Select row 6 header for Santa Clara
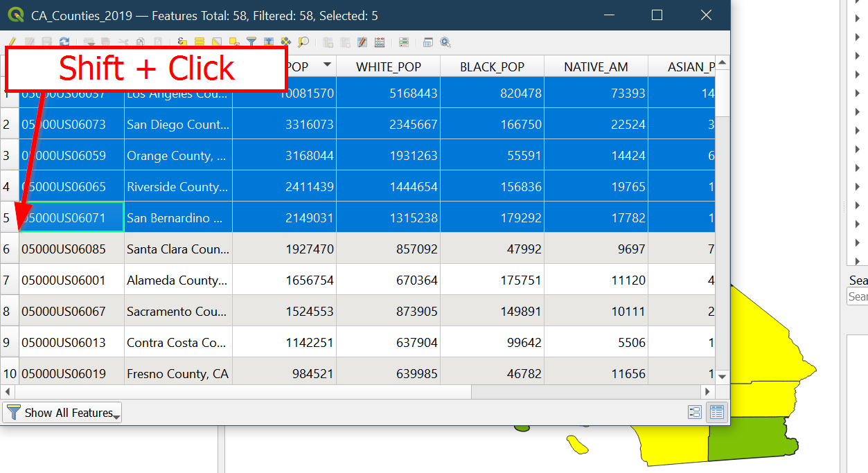This screenshot has width=868, height=473. [x=7, y=249]
